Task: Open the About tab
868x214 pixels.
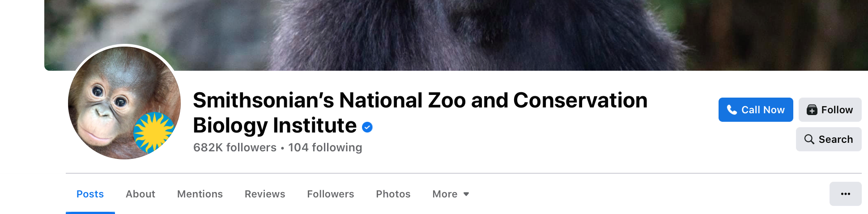Action: click(140, 194)
